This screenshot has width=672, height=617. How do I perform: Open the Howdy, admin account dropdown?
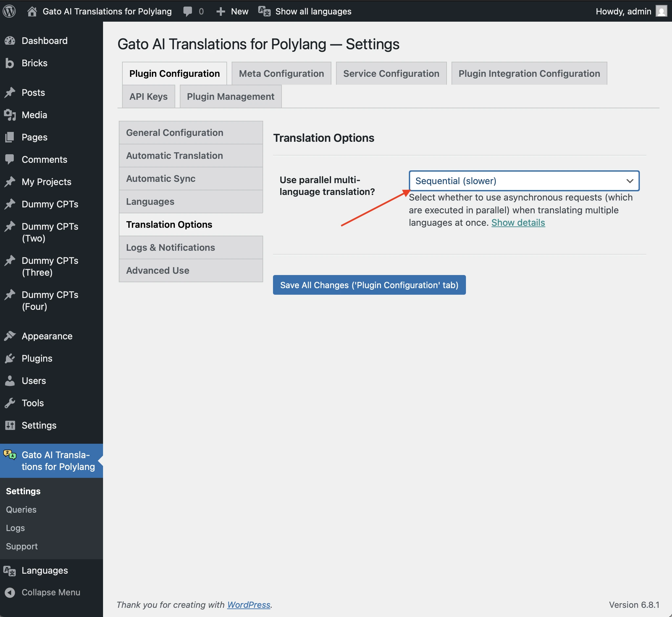623,11
